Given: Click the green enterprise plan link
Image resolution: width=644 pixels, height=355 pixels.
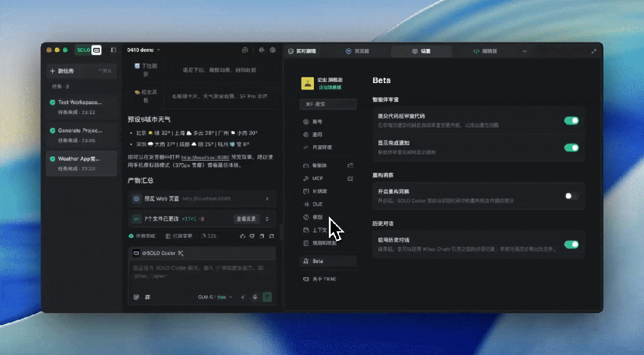Looking at the screenshot, I should [330, 87].
